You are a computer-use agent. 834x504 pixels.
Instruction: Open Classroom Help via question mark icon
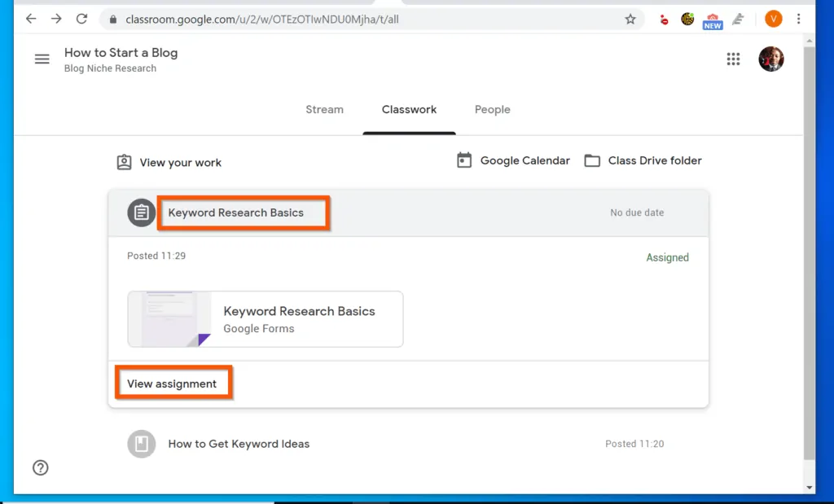(x=40, y=468)
